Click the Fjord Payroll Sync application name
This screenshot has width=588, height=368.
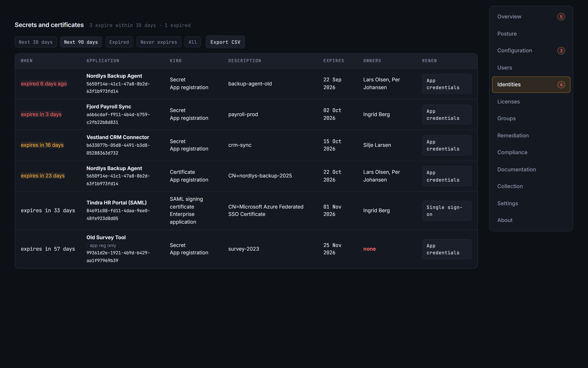click(x=109, y=107)
